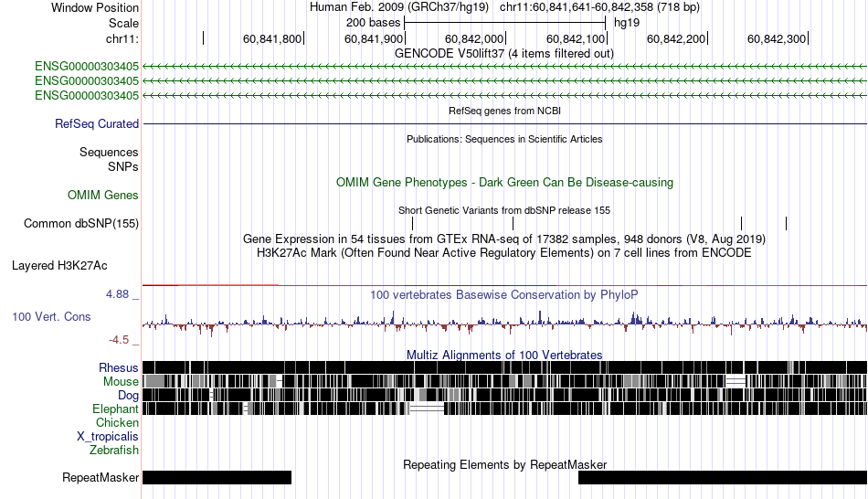Click the Chicken species label
The image size is (868, 499).
coord(117,422)
